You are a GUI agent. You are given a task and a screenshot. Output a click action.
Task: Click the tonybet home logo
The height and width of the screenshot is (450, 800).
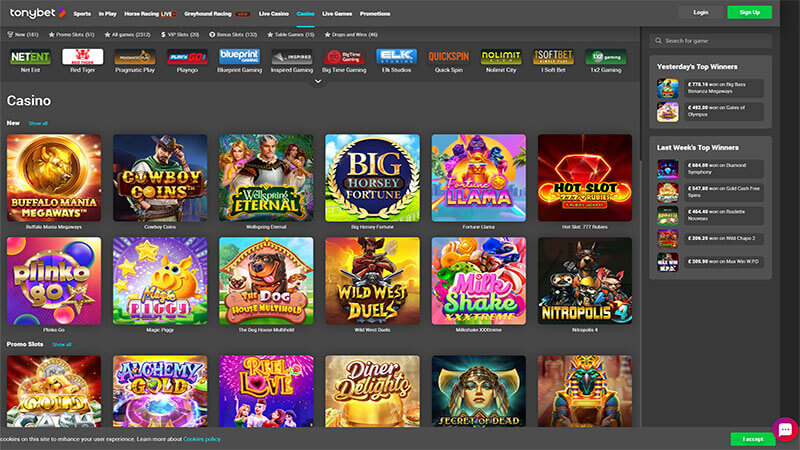(33, 13)
